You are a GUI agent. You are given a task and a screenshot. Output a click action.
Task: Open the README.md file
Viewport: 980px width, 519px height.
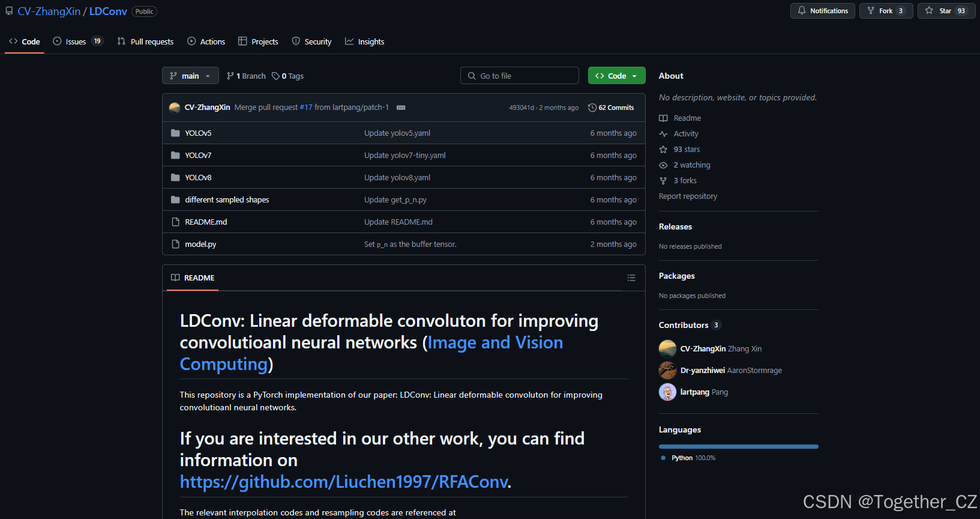pyautogui.click(x=206, y=222)
